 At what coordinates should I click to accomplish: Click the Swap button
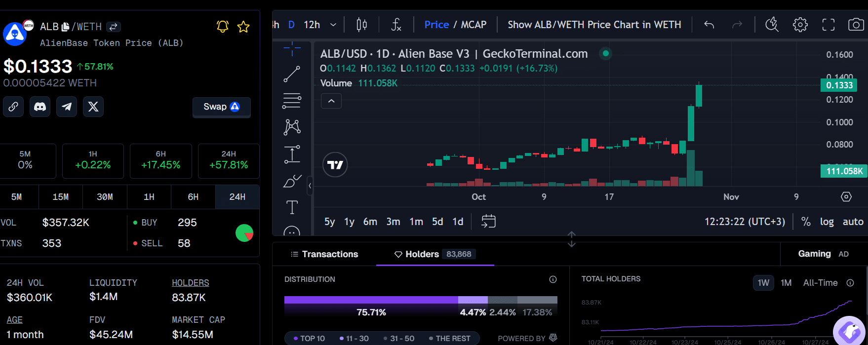click(x=222, y=107)
